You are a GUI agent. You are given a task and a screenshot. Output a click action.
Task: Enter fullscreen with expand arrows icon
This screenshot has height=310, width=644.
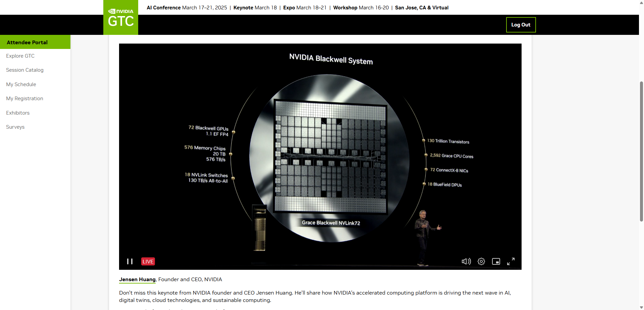(511, 261)
